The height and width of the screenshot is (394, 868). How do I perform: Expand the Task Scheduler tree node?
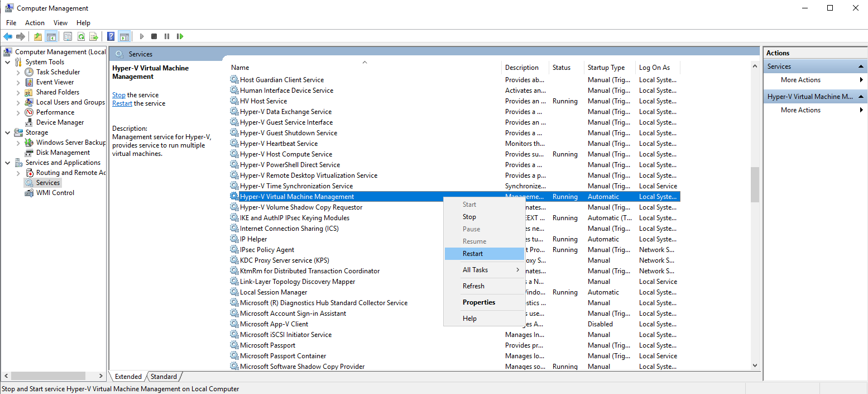pos(18,72)
